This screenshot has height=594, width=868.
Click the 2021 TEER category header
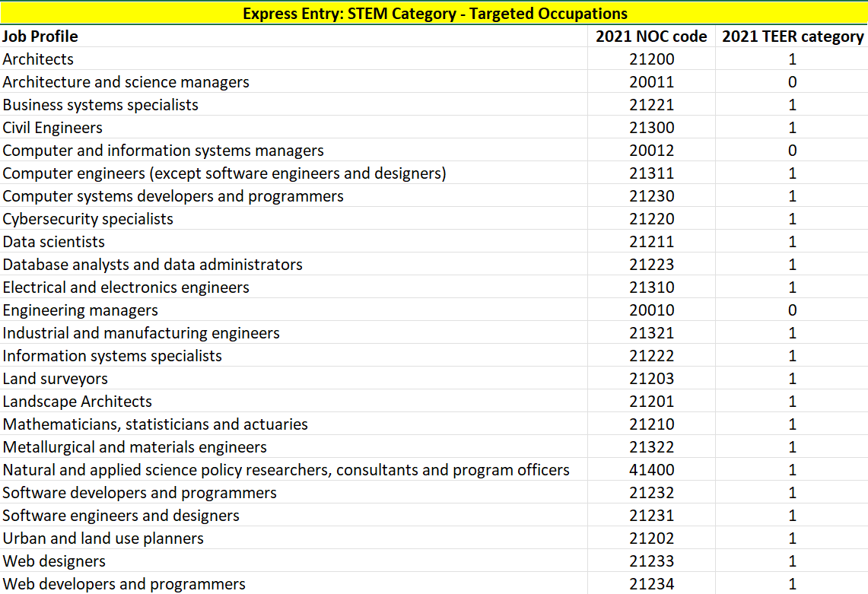pos(792,37)
